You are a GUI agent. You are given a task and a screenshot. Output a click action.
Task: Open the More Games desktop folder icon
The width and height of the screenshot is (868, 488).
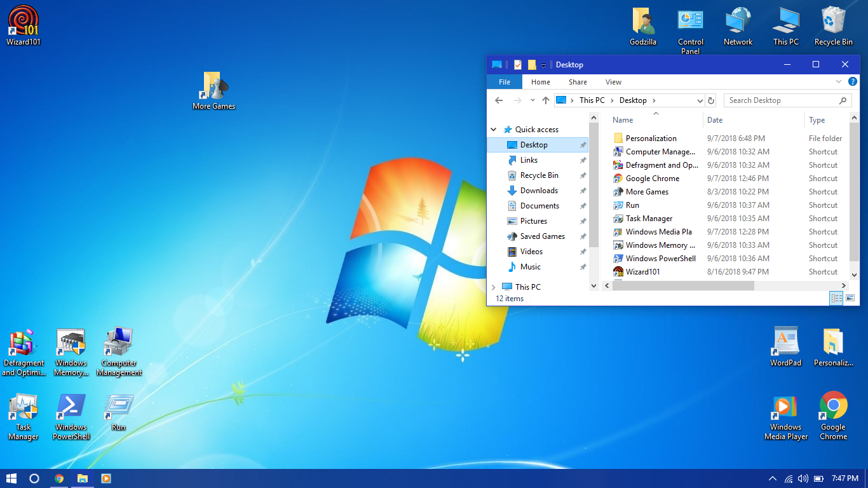[x=214, y=91]
